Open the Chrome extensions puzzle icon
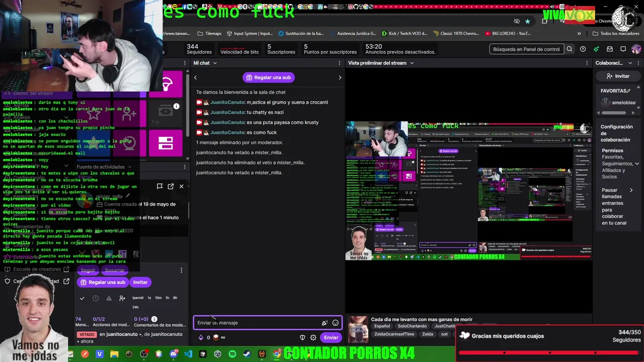Screen dimensions: 644x362 click(544, 21)
